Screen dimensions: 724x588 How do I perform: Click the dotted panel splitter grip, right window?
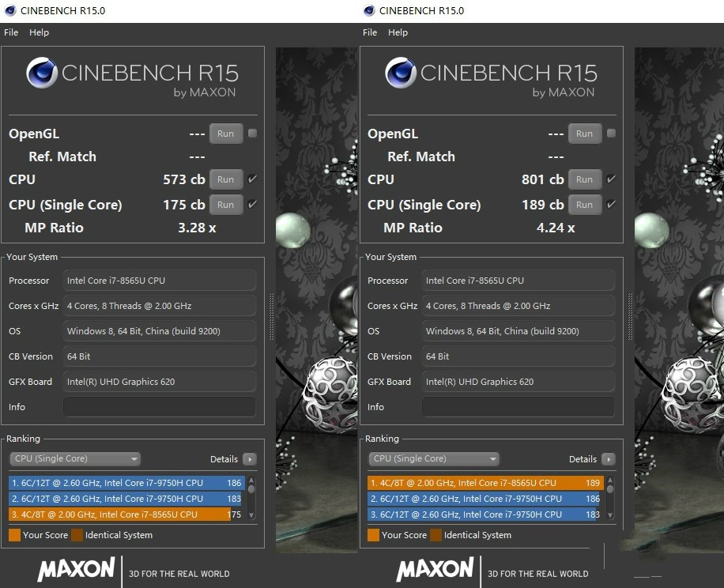(x=630, y=317)
